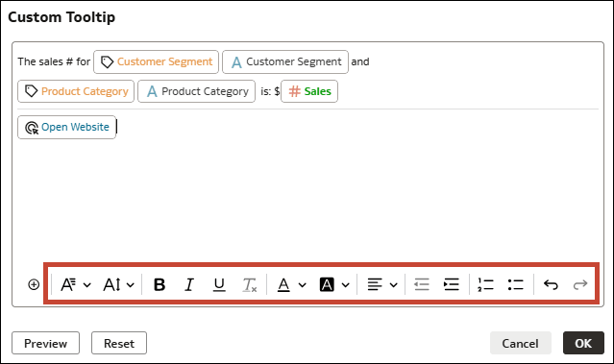Select the orange Customer Segment tag chip
This screenshot has width=614, height=364.
coord(156,61)
